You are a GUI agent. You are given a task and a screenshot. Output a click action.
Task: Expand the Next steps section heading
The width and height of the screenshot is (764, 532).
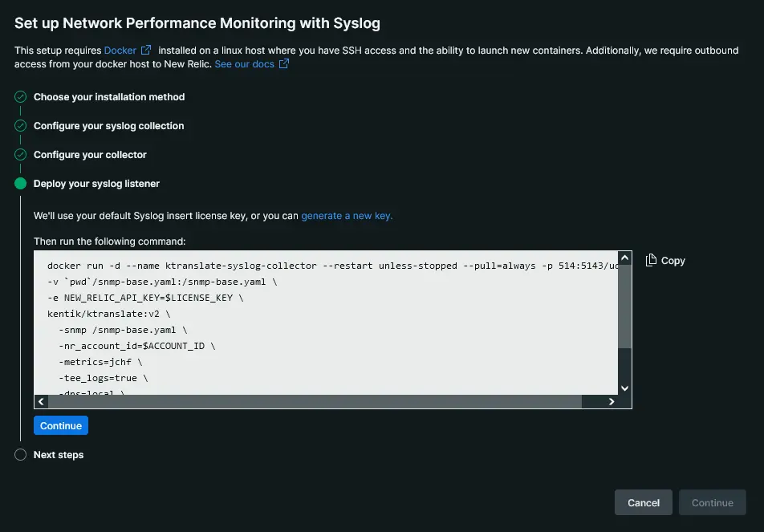point(59,455)
